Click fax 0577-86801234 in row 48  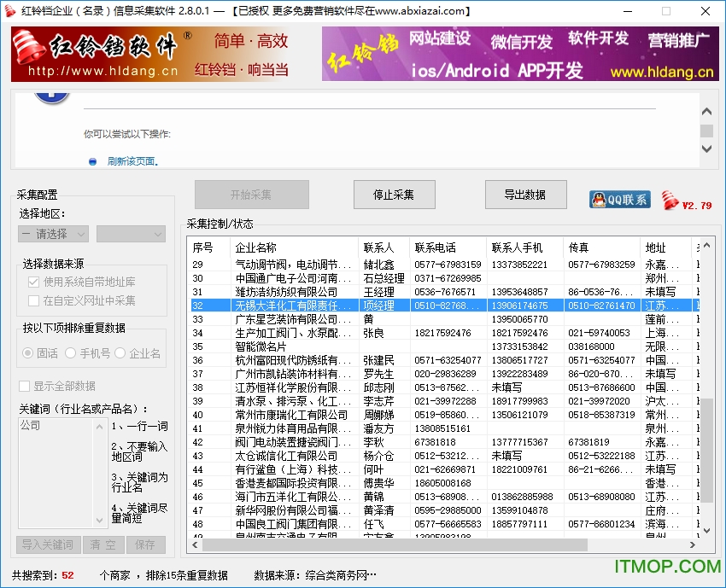[x=601, y=524]
